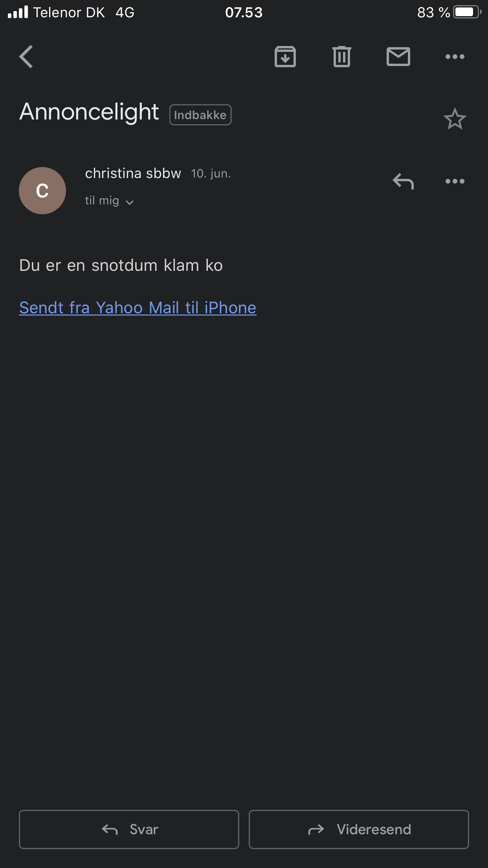Mark as unread with the envelope icon
The height and width of the screenshot is (868, 488).
pyautogui.click(x=398, y=57)
